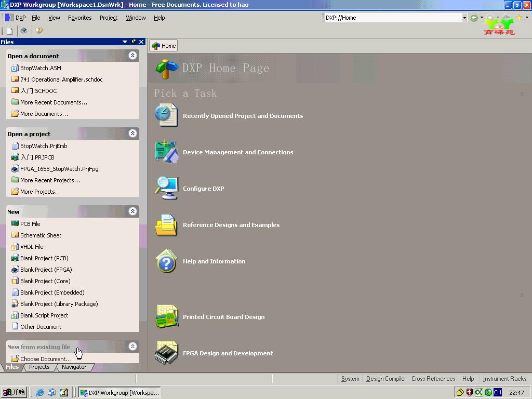The height and width of the screenshot is (399, 532).
Task: Create a Blank Project (FPGA)
Action: [46, 270]
